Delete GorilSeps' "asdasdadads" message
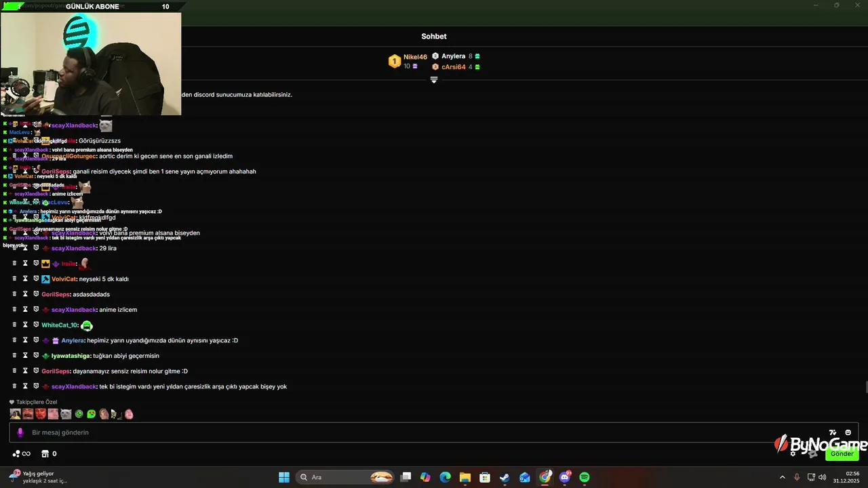 pyautogui.click(x=14, y=294)
